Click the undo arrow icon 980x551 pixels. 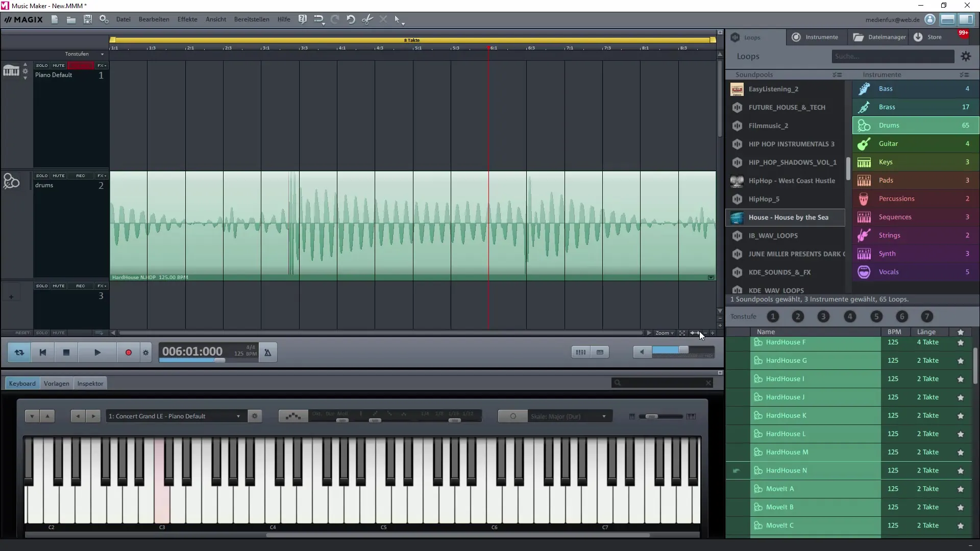pyautogui.click(x=351, y=19)
